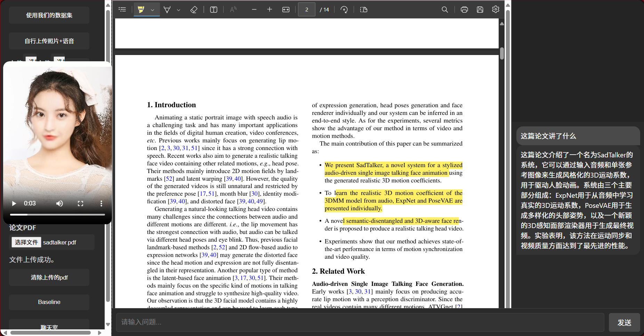Follow citation [30] after month blur
Viewport: 644px width, 336px height.
pyautogui.click(x=255, y=194)
